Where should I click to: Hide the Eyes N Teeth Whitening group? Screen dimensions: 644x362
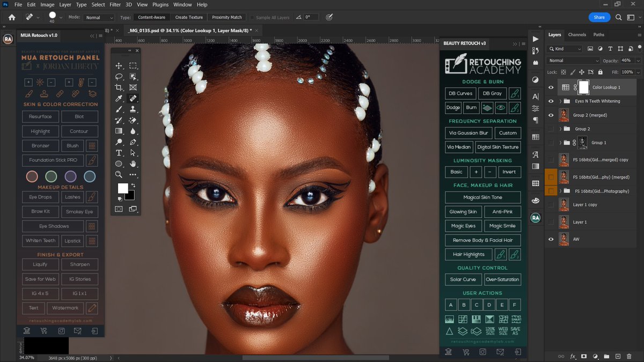(551, 101)
